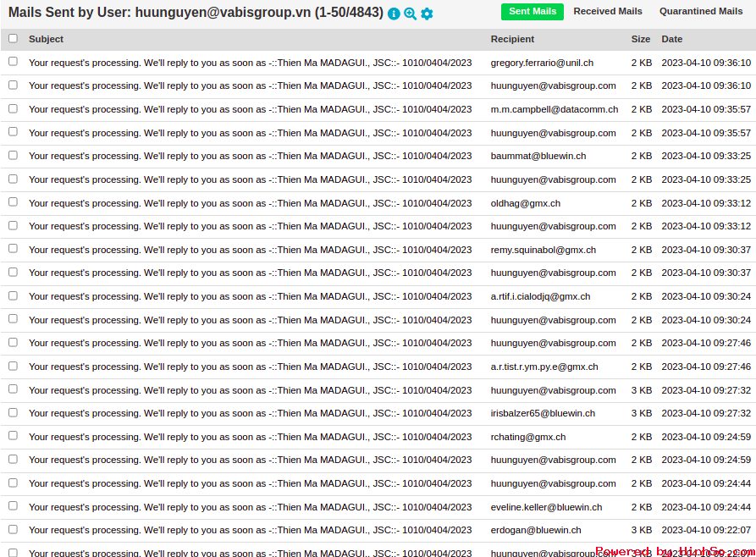Click recipient erdogan@bluewin.ch
756x557 pixels.
[536, 530]
